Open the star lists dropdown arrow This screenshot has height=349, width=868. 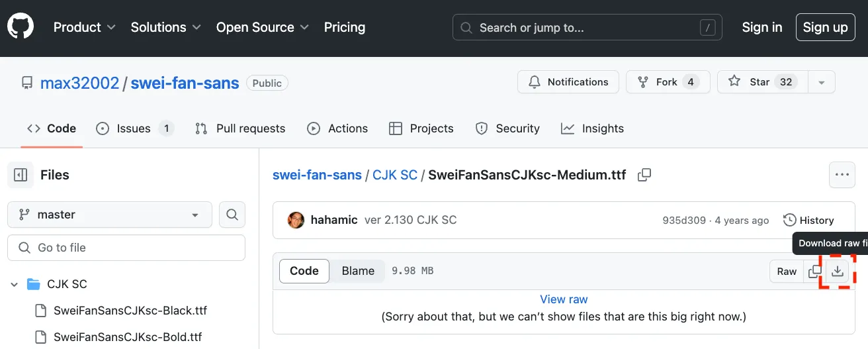point(822,82)
